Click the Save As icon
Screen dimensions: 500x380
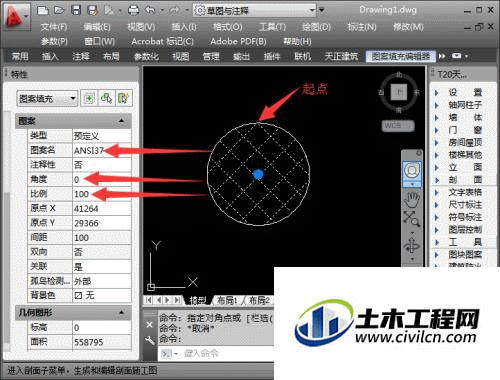click(x=92, y=10)
